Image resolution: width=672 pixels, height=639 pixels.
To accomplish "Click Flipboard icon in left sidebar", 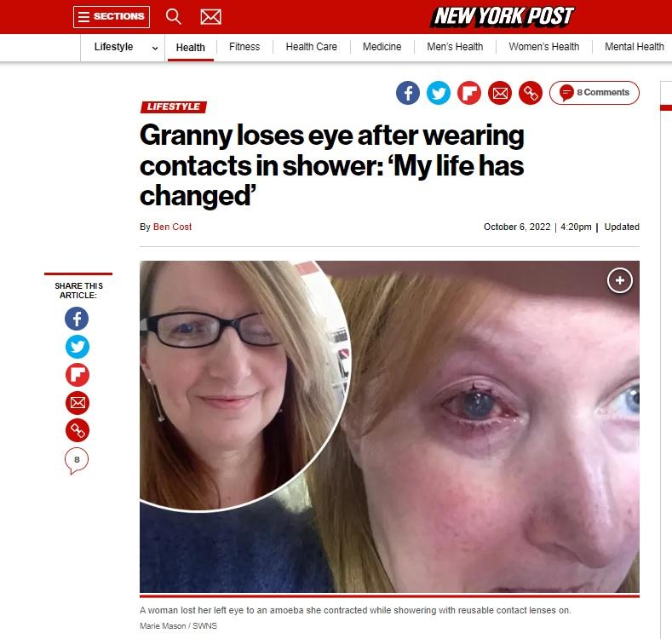I will coord(78,375).
